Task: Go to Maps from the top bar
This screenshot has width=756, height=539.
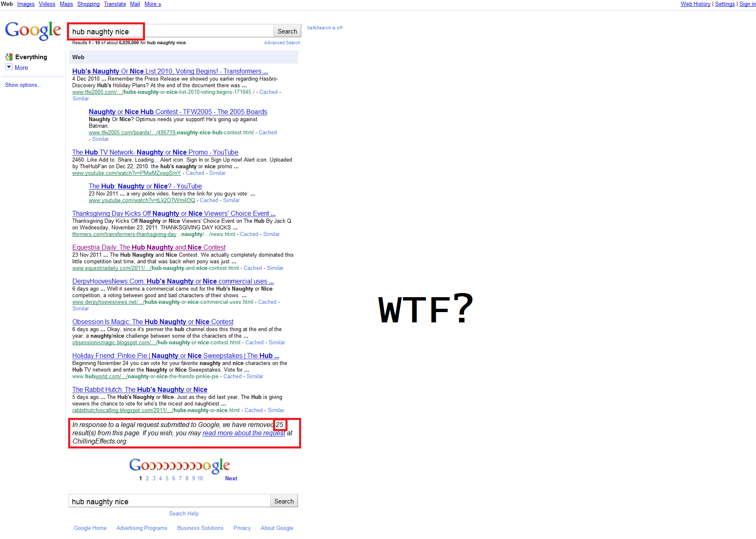Action: tap(66, 4)
